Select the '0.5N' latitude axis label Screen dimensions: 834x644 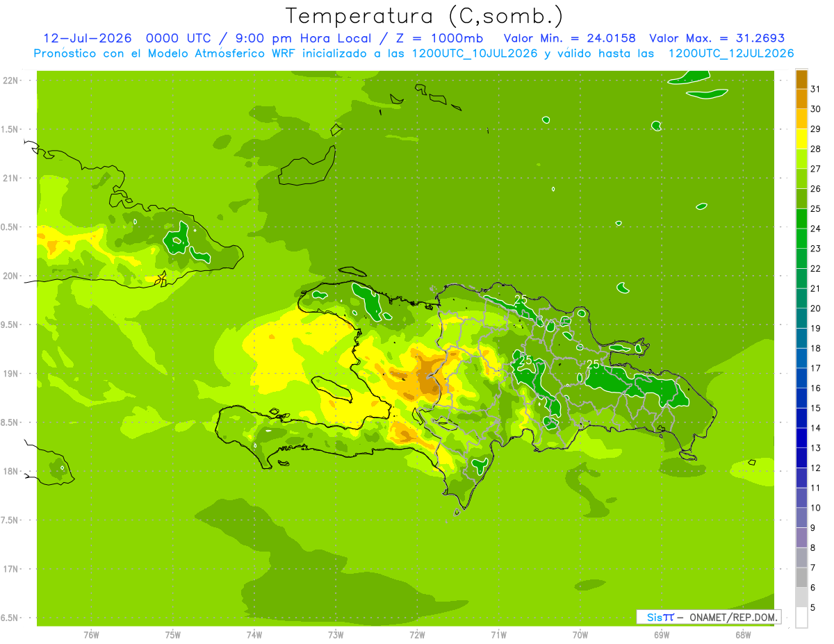coord(10,227)
